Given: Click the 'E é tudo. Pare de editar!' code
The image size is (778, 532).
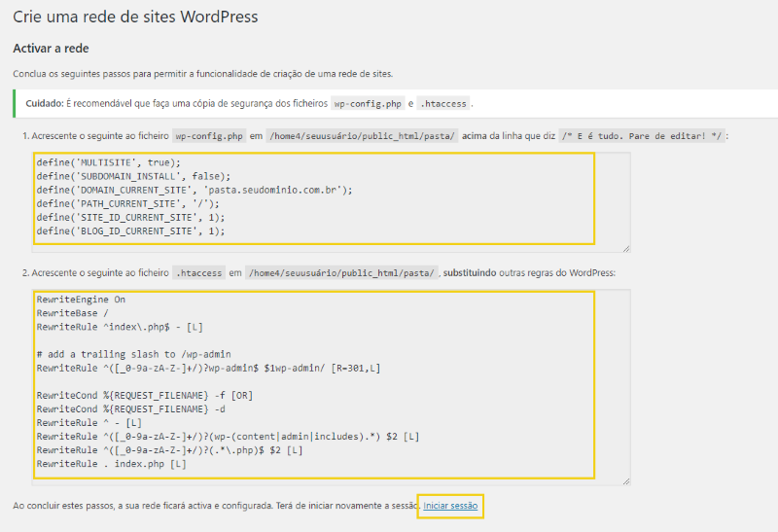Looking at the screenshot, I should (642, 136).
